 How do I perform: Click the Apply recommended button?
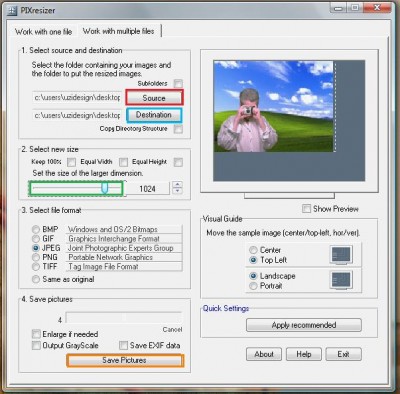coord(304,325)
